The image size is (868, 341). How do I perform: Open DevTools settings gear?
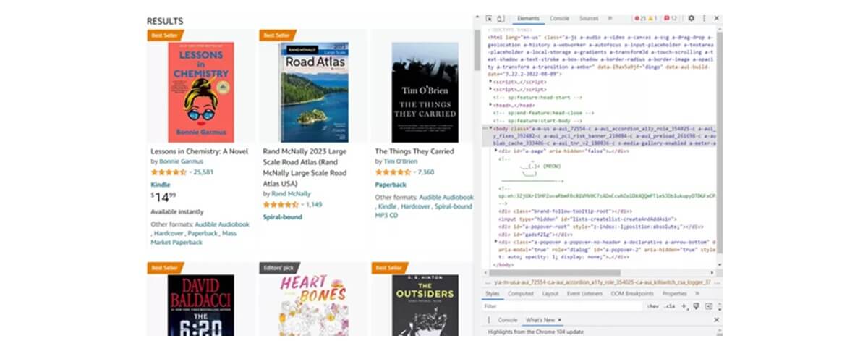click(x=692, y=18)
